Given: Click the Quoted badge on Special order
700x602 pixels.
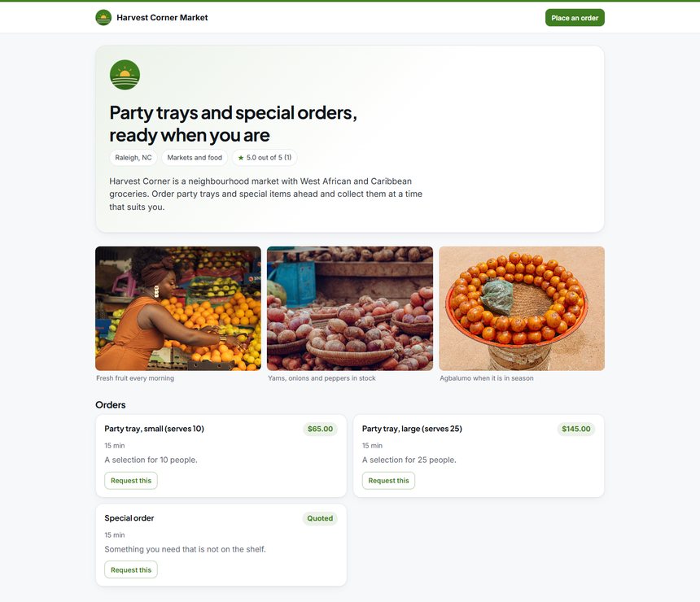Looking at the screenshot, I should [x=320, y=518].
